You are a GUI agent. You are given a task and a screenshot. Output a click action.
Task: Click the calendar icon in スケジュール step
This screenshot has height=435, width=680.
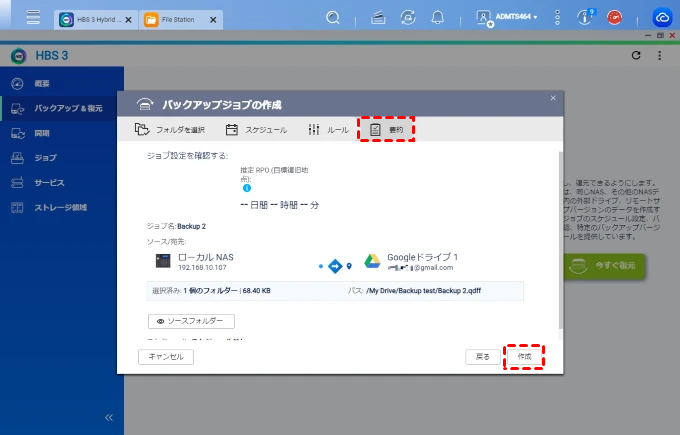click(232, 130)
